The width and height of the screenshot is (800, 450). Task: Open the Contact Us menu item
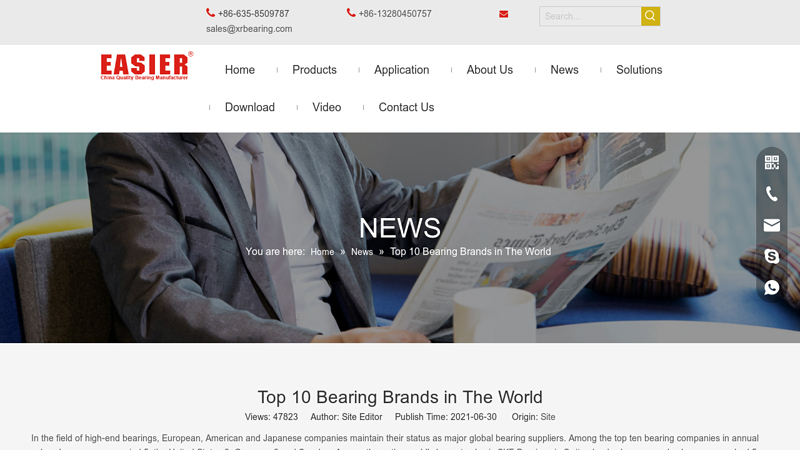[406, 107]
